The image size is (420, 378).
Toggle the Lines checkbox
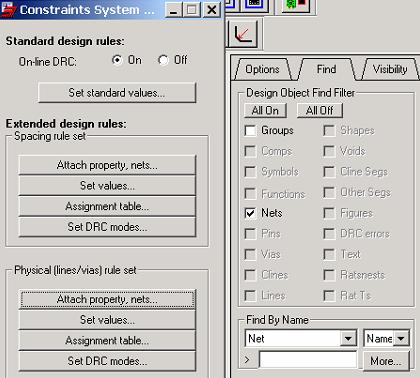(x=250, y=296)
